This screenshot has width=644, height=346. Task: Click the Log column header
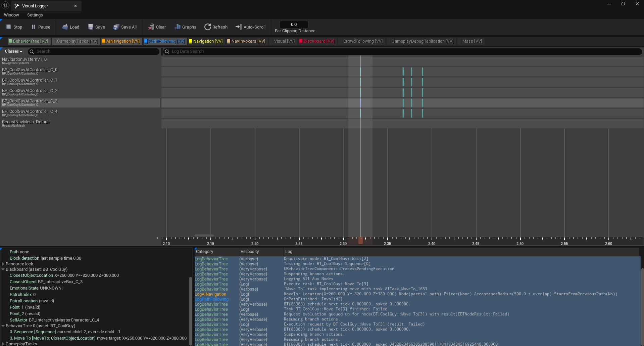tap(461, 252)
